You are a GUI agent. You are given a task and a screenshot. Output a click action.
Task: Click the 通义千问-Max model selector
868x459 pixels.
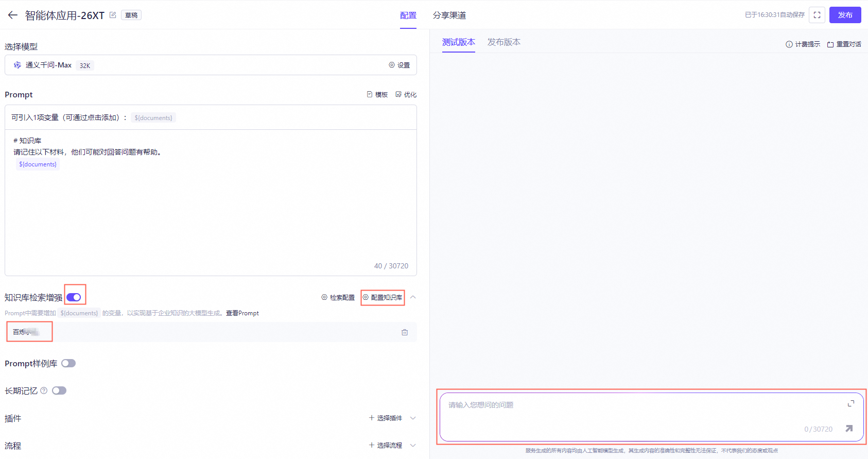tap(211, 65)
